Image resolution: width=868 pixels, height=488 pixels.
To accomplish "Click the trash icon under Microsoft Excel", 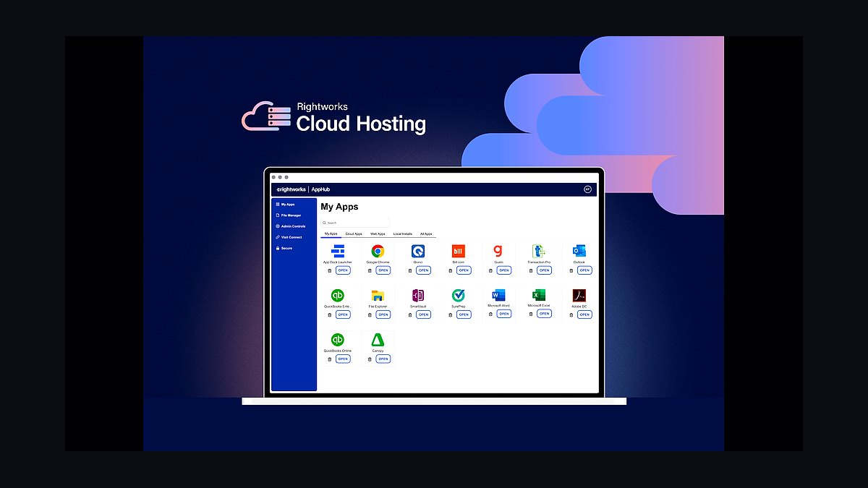I will 531,314.
